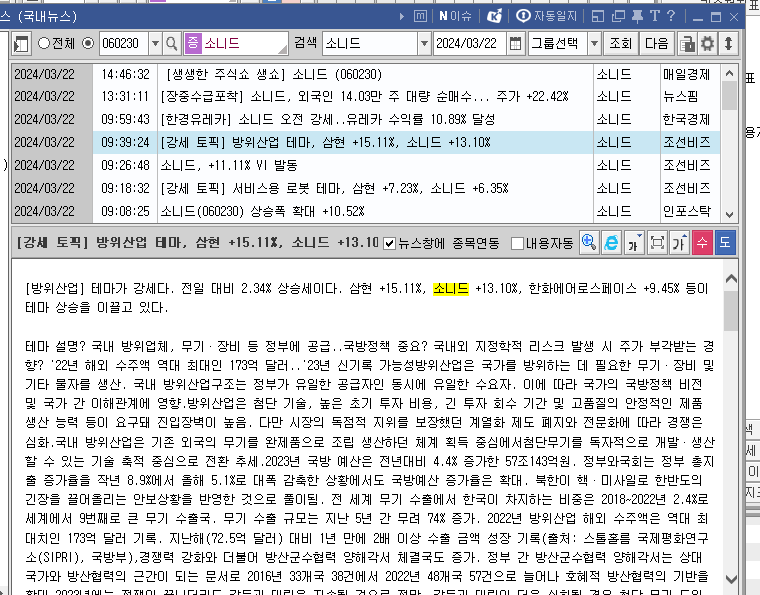Click the window layout split icon
This screenshot has height=595, width=760.
598,16
